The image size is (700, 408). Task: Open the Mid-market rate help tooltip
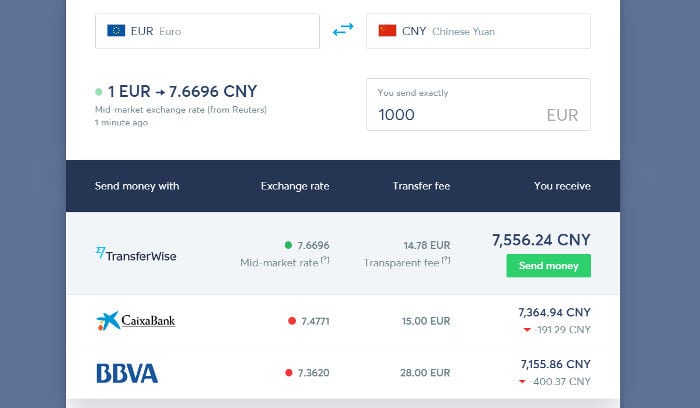[325, 260]
